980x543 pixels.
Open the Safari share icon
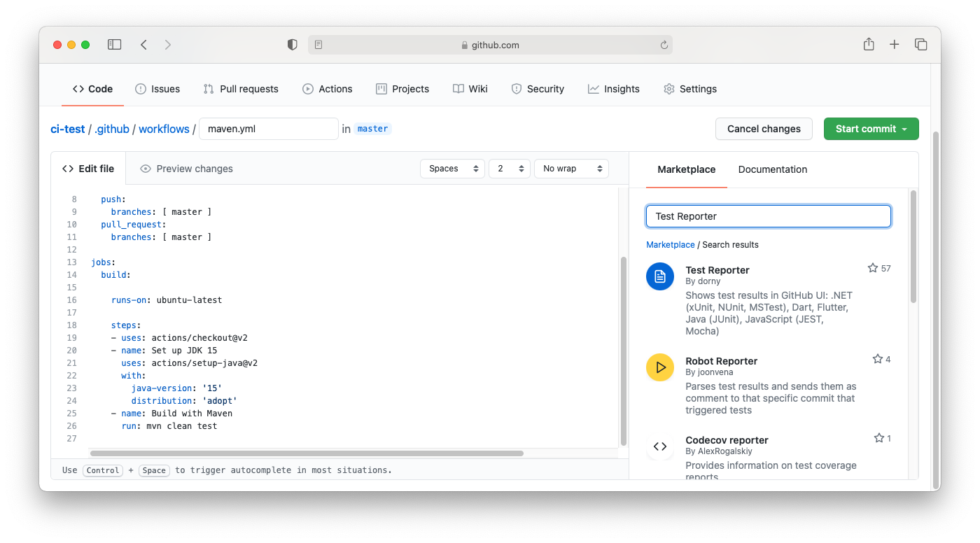[x=869, y=44]
